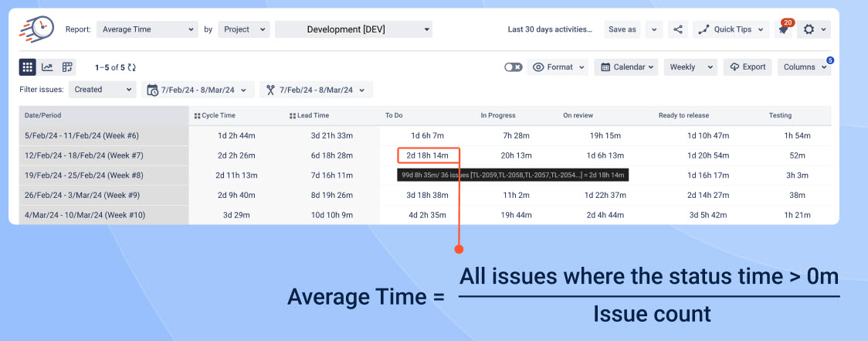Open notifications with 20 badge
The height and width of the screenshot is (341, 868).
click(785, 29)
